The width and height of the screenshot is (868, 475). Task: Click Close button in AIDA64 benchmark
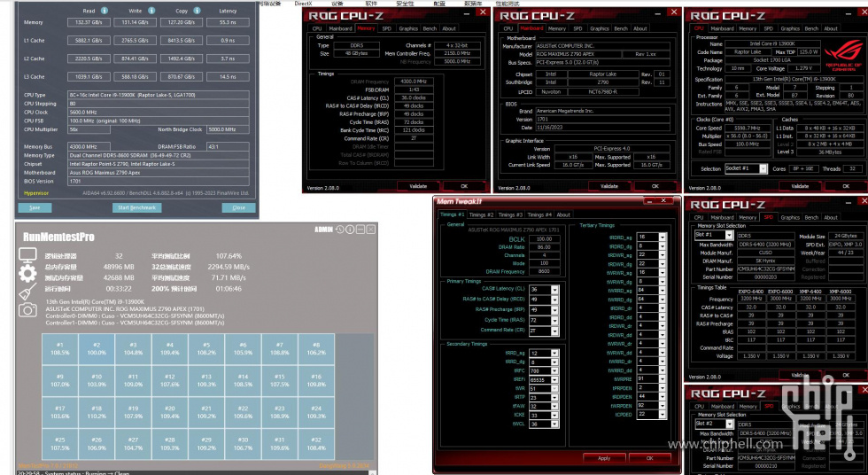coord(238,207)
